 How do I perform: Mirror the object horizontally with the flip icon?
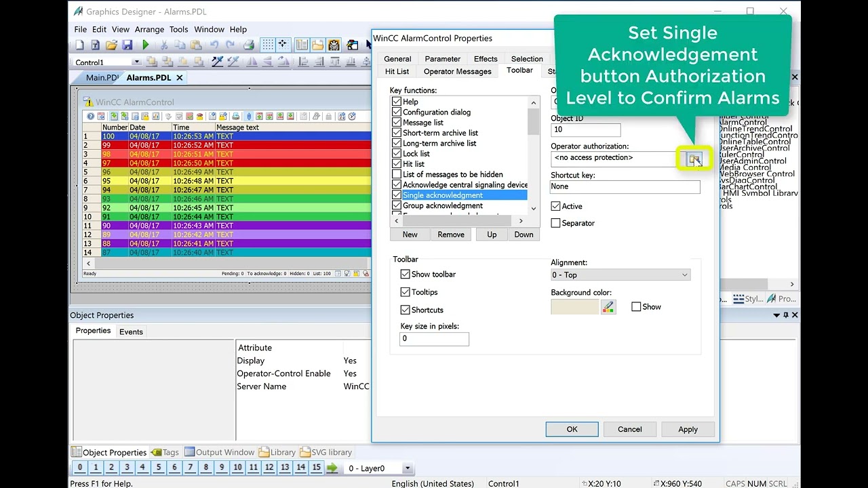[252, 62]
